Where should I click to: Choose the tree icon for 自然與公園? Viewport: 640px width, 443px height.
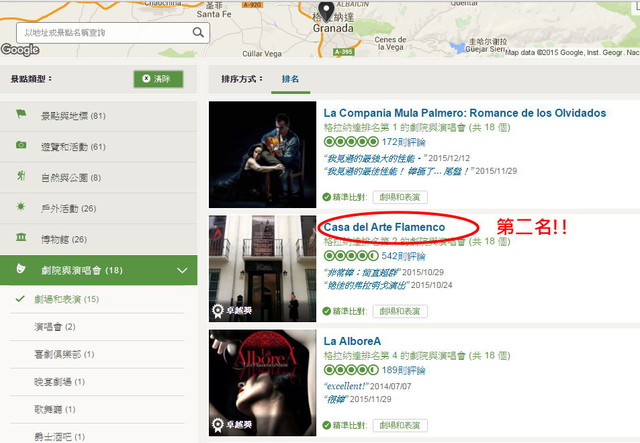tap(21, 176)
